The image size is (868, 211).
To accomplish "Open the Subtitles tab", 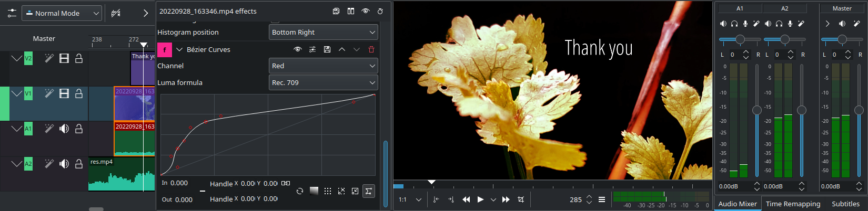I will pyautogui.click(x=845, y=204).
